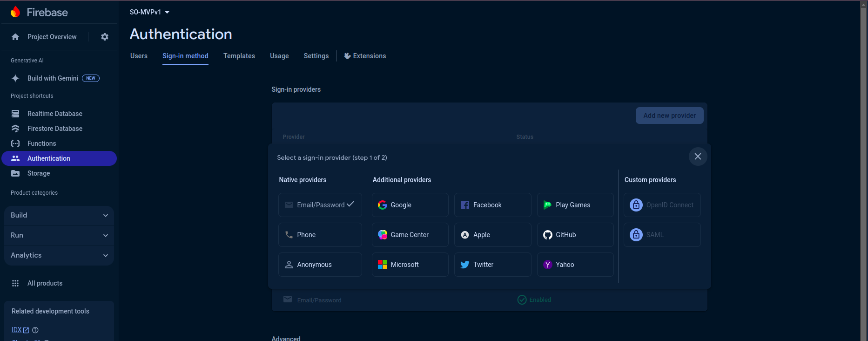Switch to the Templates tab
This screenshot has width=868, height=341.
[x=239, y=56]
